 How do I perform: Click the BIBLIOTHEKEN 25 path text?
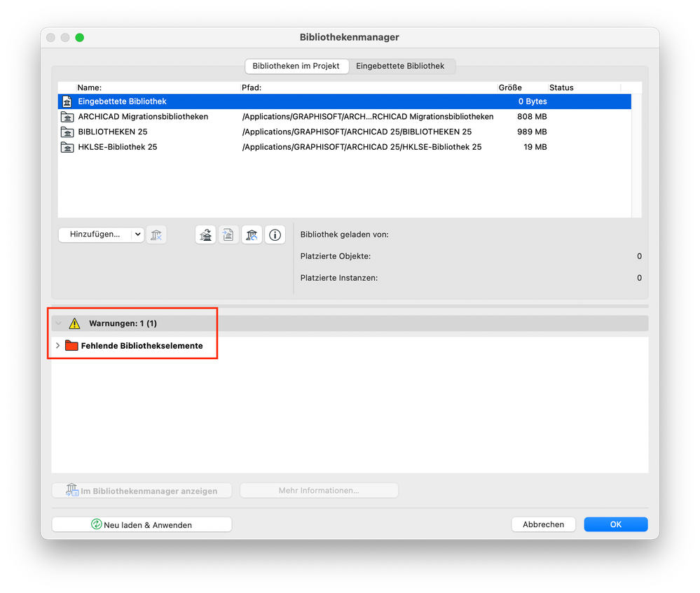tap(357, 132)
